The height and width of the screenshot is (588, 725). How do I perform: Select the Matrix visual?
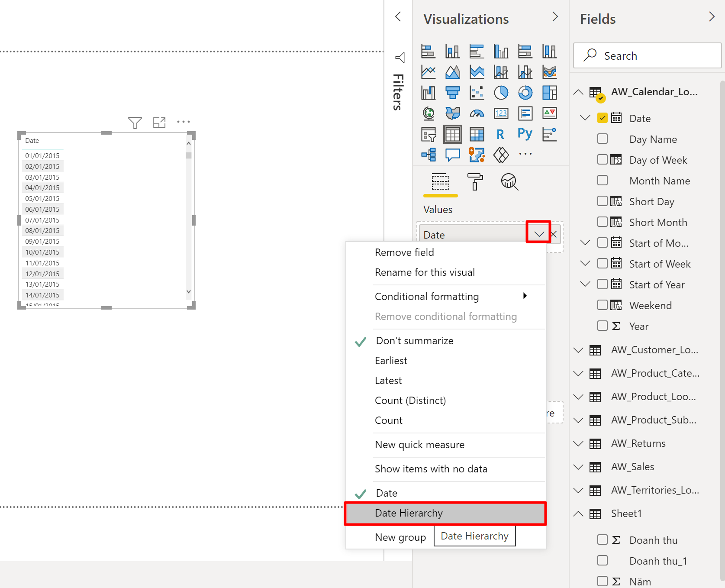[x=477, y=135]
